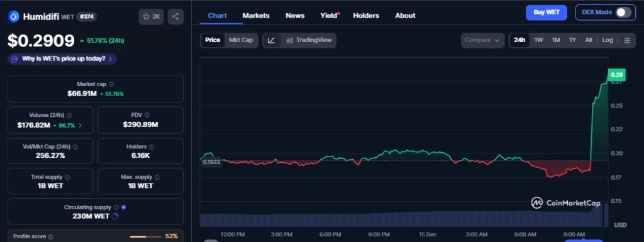The width and height of the screenshot is (644, 242).
Task: Open the News tab
Action: (295, 16)
